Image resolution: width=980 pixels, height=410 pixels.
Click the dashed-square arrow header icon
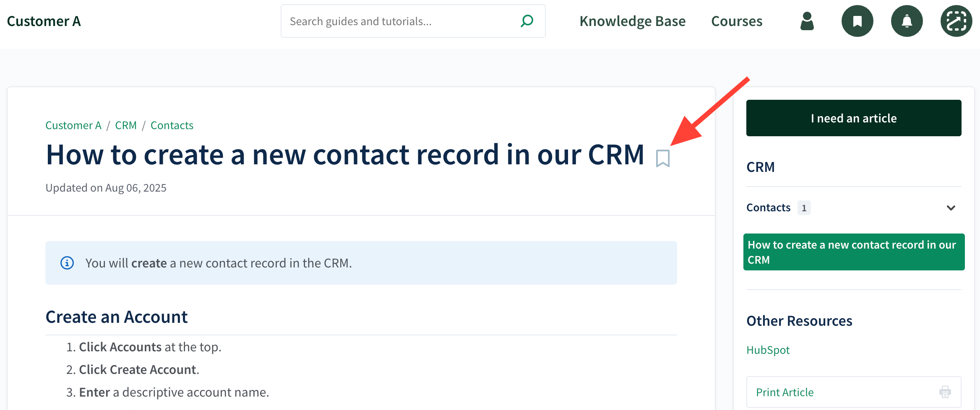click(x=956, y=21)
